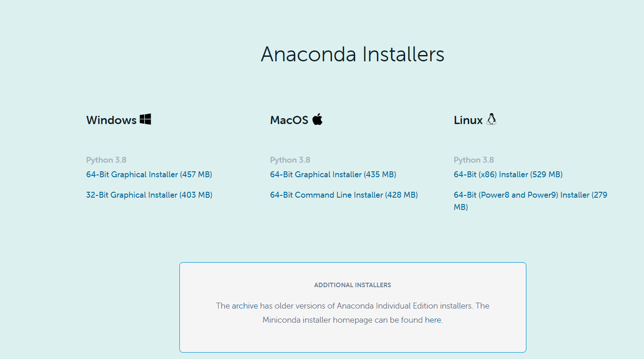Viewport: 644px width, 359px height.
Task: Click Python 3.8 label under MacOS
Action: pos(290,160)
